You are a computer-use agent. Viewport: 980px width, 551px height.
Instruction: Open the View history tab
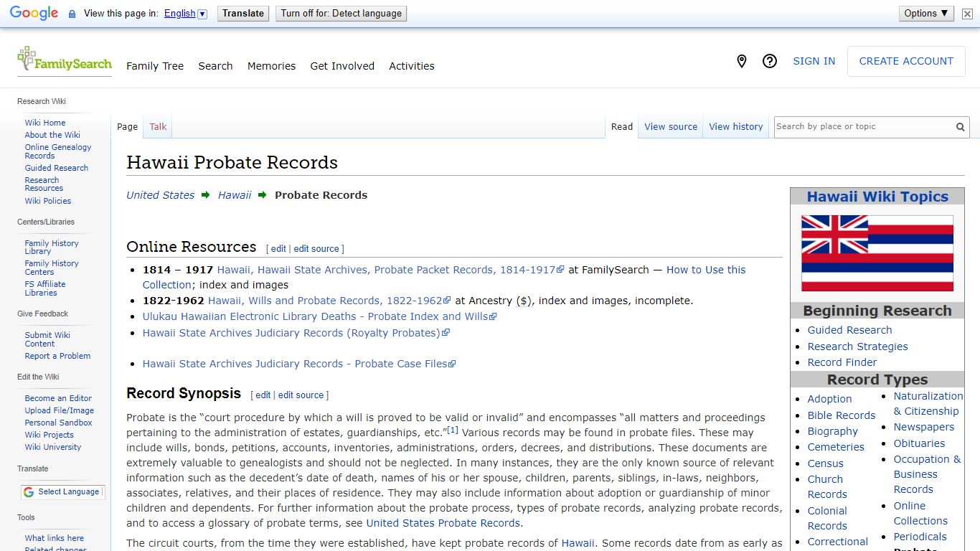(x=736, y=126)
